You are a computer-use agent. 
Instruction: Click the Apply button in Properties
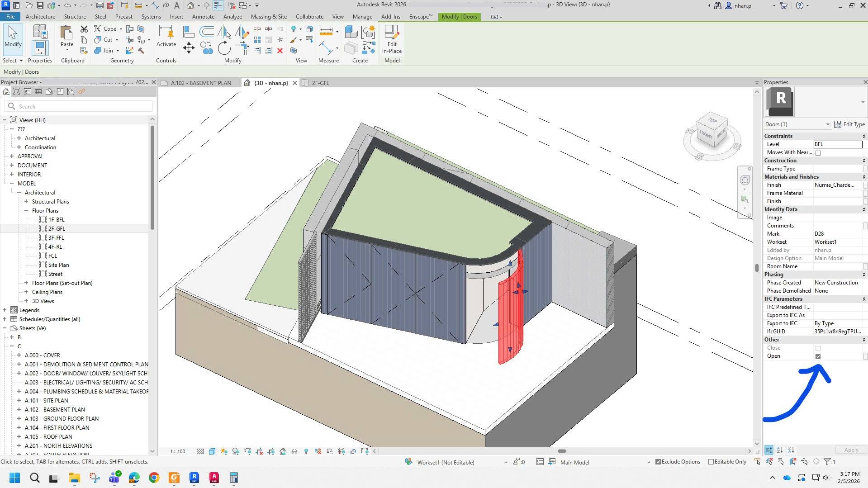tap(851, 450)
